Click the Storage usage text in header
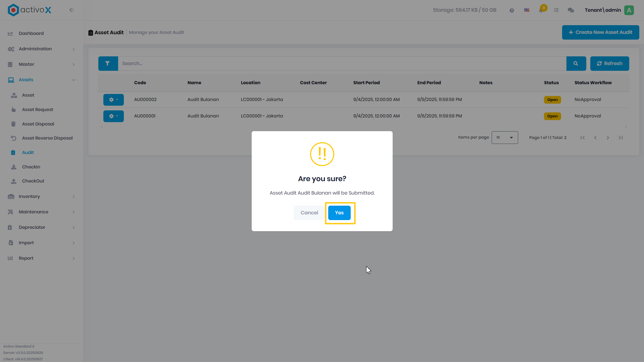Screen dimensions: 644x362 [x=464, y=10]
